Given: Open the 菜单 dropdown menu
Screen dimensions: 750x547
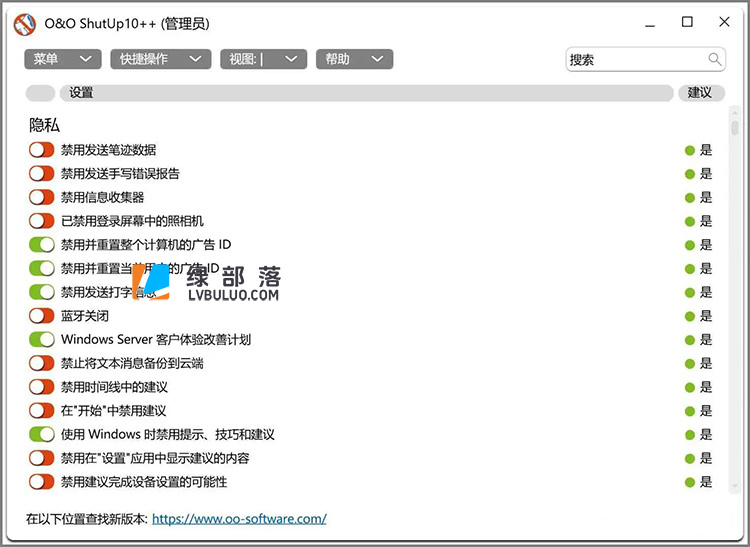Looking at the screenshot, I should click(x=63, y=59).
